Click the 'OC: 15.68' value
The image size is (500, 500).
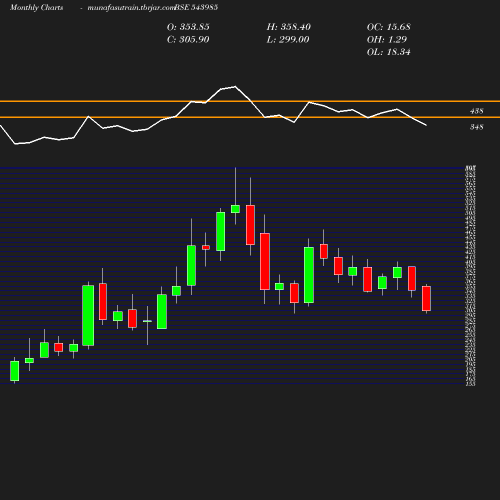tap(389, 27)
